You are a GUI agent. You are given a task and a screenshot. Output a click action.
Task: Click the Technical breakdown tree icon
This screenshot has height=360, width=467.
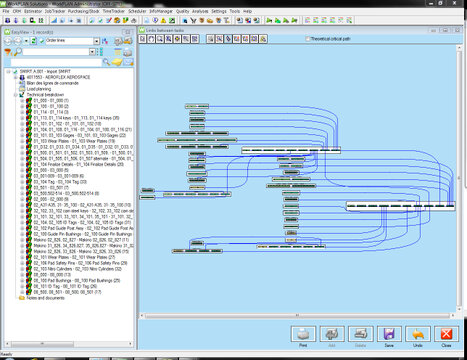(x=22, y=95)
